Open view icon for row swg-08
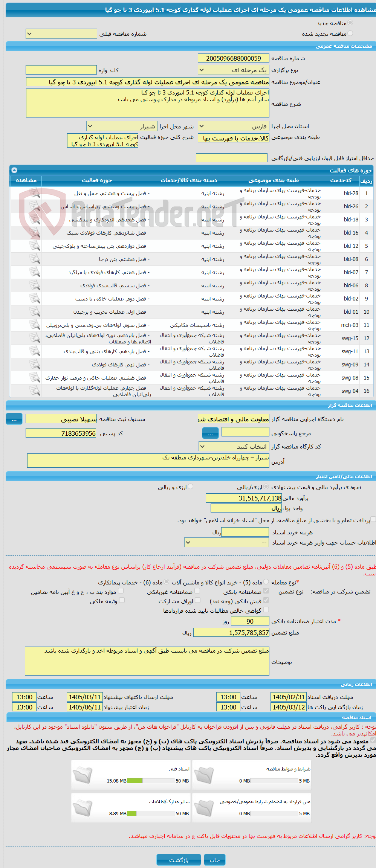Screen dimensions: 376x868 point(35,378)
